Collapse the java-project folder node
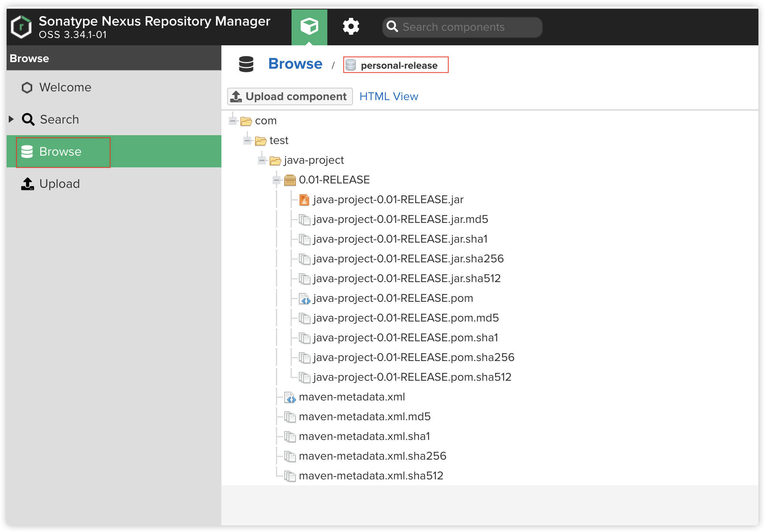Image resolution: width=765 pixels, height=532 pixels. coord(262,160)
